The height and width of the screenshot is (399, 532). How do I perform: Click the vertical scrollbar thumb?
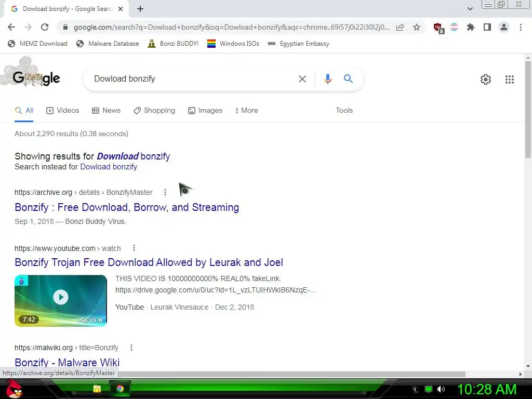528,109
